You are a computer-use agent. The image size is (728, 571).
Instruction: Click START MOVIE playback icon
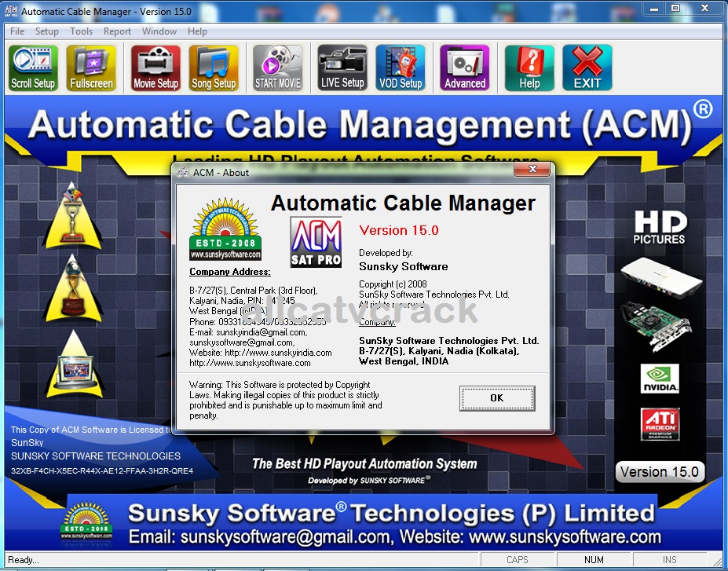(277, 67)
